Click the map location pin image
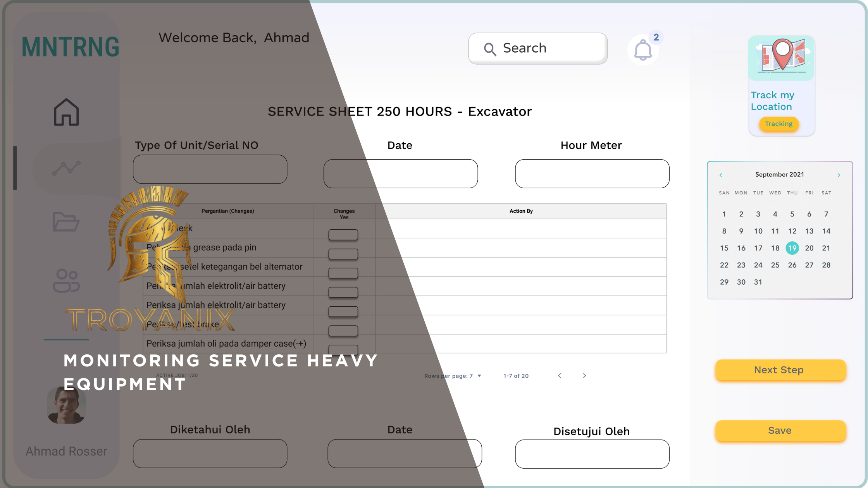The image size is (868, 488). coord(782,56)
